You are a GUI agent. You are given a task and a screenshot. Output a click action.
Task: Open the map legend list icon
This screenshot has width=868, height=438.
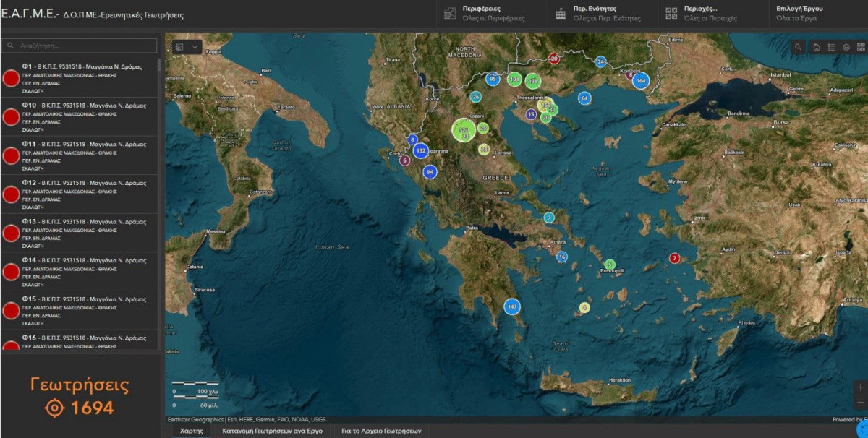point(831,47)
